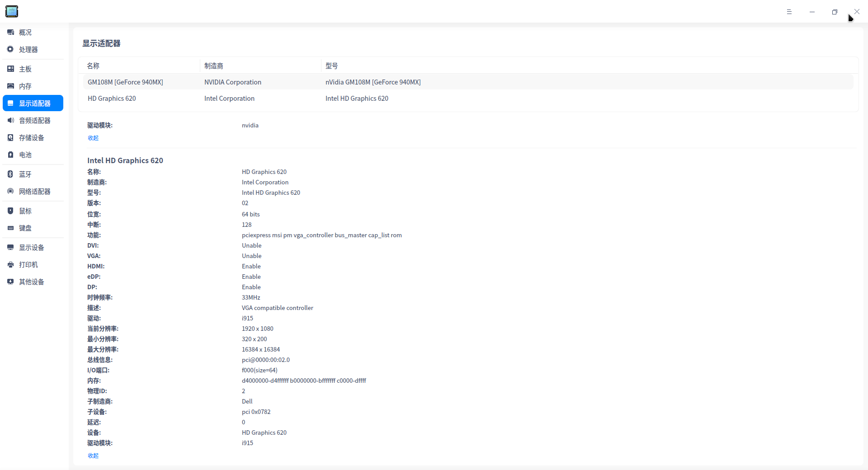This screenshot has width=868, height=470.
Task: Click the 64 bits width value
Action: coord(251,214)
